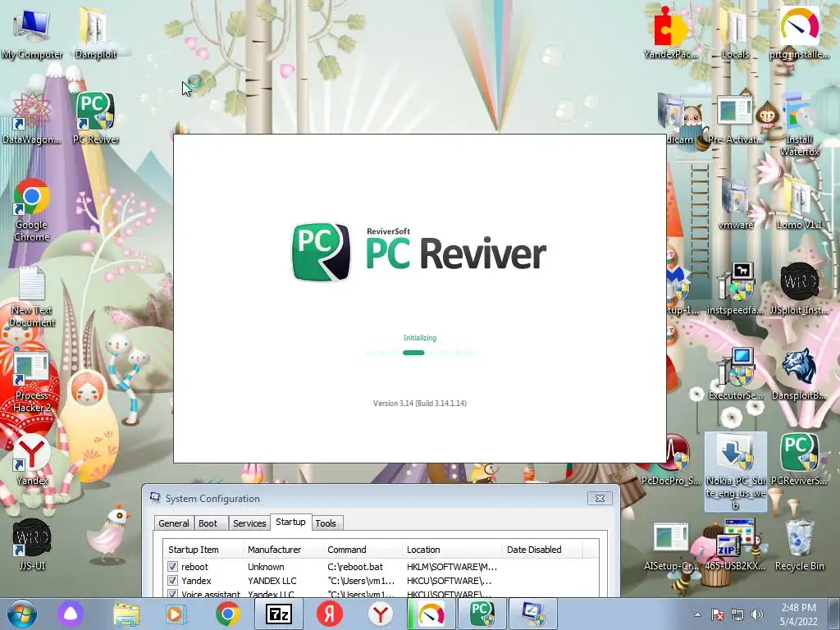The height and width of the screenshot is (630, 840).
Task: Open Yandex Browser taskbar icon
Action: tap(381, 614)
